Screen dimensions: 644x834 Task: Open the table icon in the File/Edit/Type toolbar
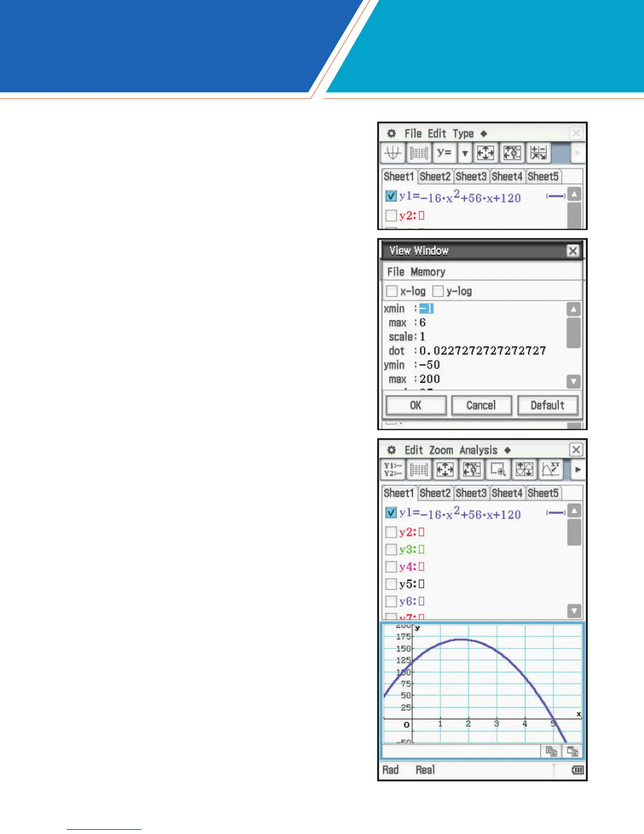[x=419, y=153]
